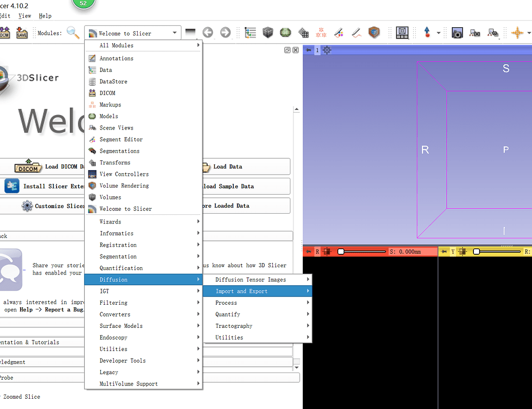Viewport: 532px width, 409px height.
Task: Expand the Filtering submenu
Action: (144, 303)
